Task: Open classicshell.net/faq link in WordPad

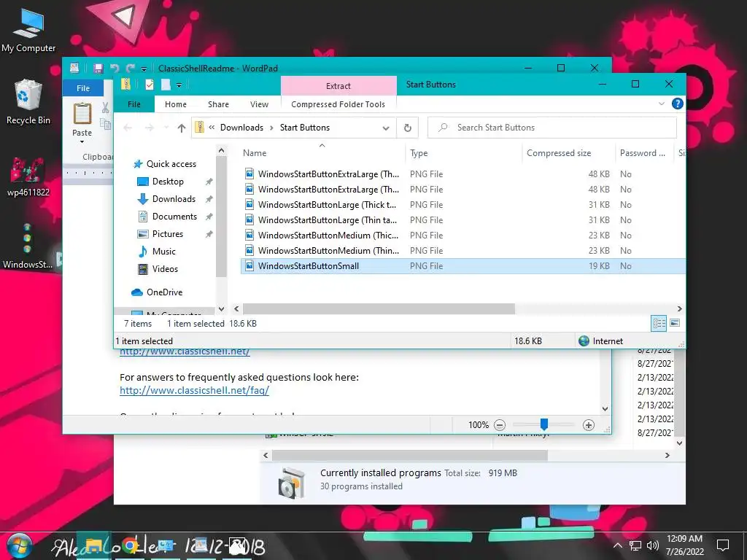Action: pyautogui.click(x=194, y=391)
